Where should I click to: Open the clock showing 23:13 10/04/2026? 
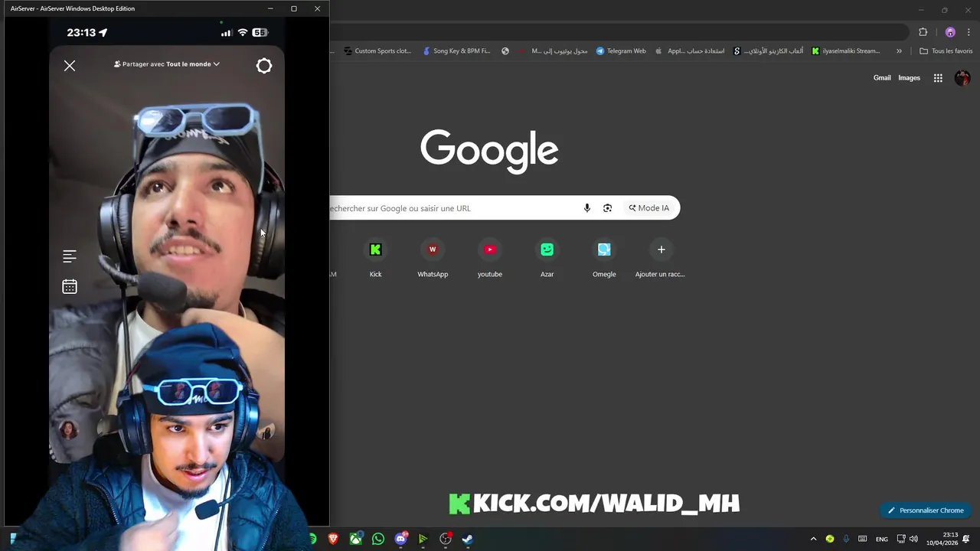pos(942,539)
